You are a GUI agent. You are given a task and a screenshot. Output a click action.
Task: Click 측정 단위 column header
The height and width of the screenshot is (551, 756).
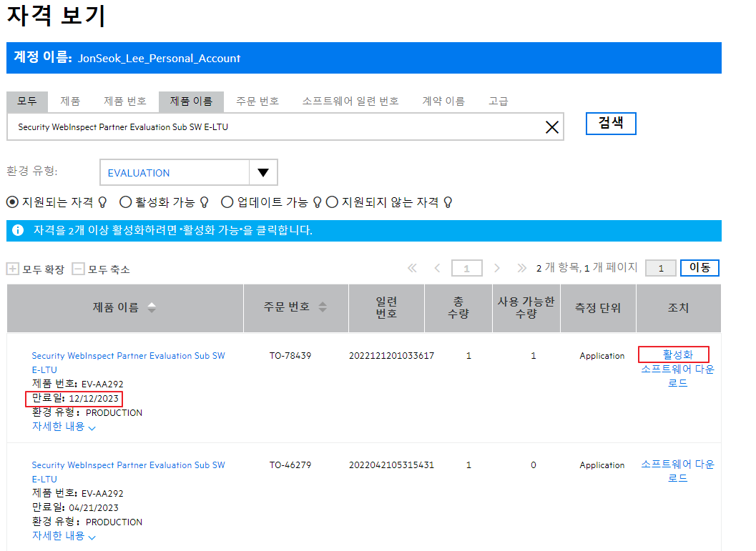coord(598,308)
